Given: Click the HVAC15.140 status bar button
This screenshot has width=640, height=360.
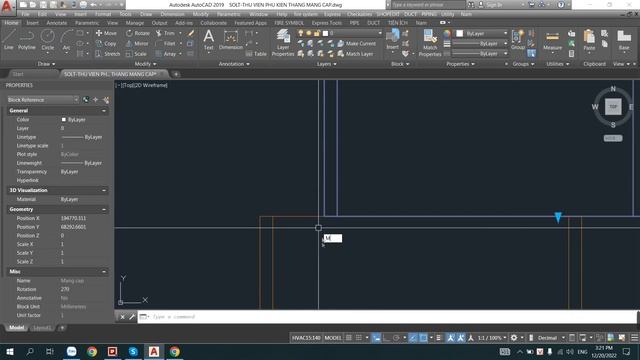Looking at the screenshot, I should pos(306,338).
